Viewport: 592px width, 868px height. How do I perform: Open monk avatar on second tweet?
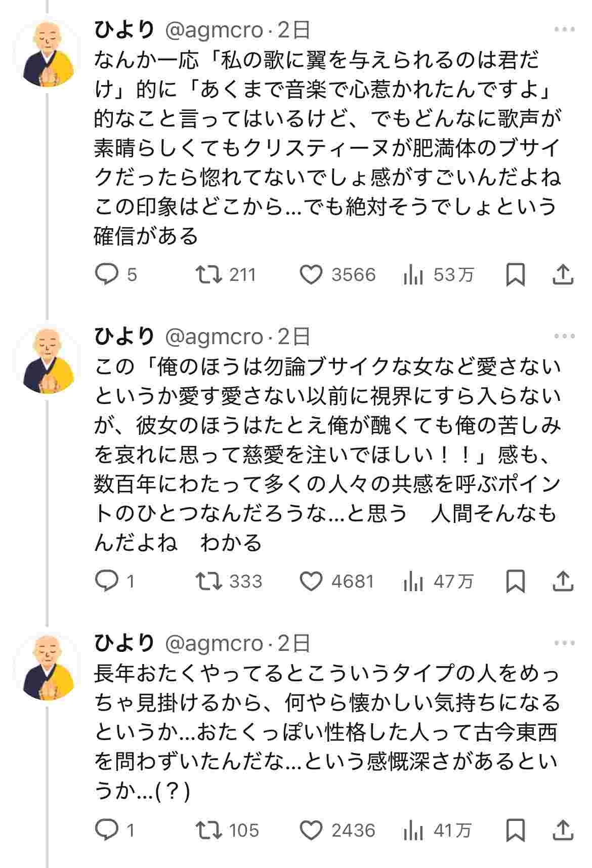(x=49, y=360)
